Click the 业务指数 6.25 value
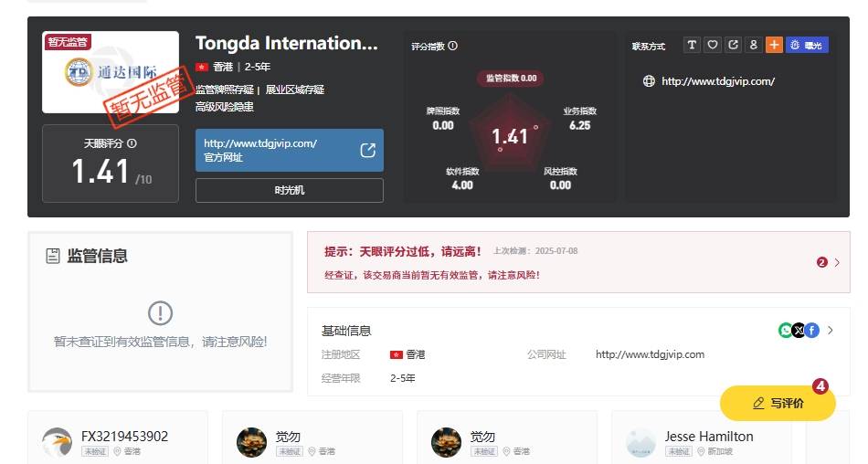This screenshot has width=868, height=464. pos(579,126)
